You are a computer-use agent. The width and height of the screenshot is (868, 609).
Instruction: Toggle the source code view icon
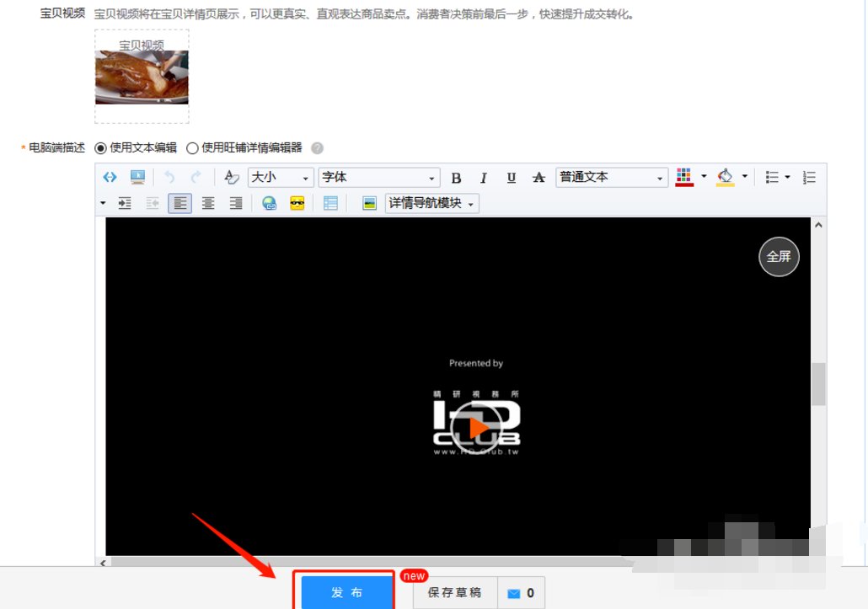(x=110, y=177)
